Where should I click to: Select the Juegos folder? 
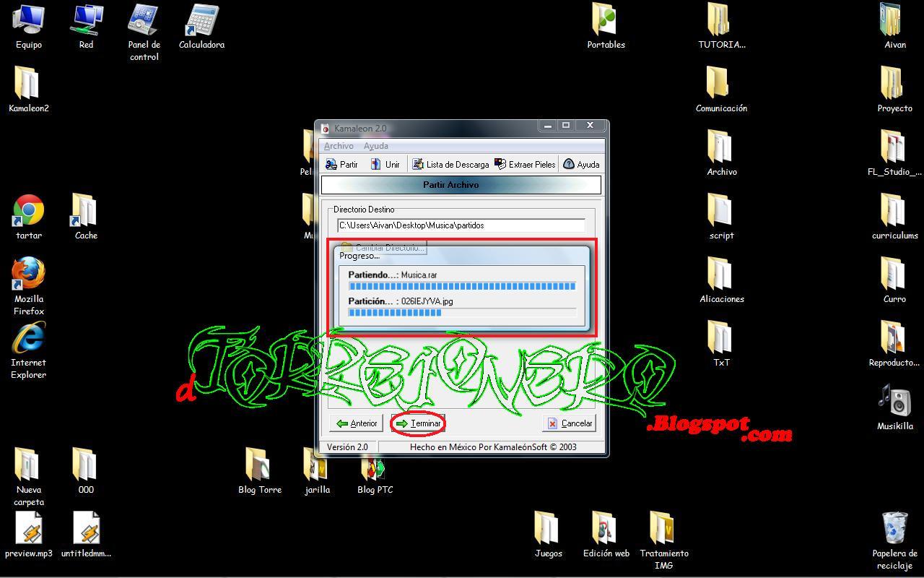point(548,535)
